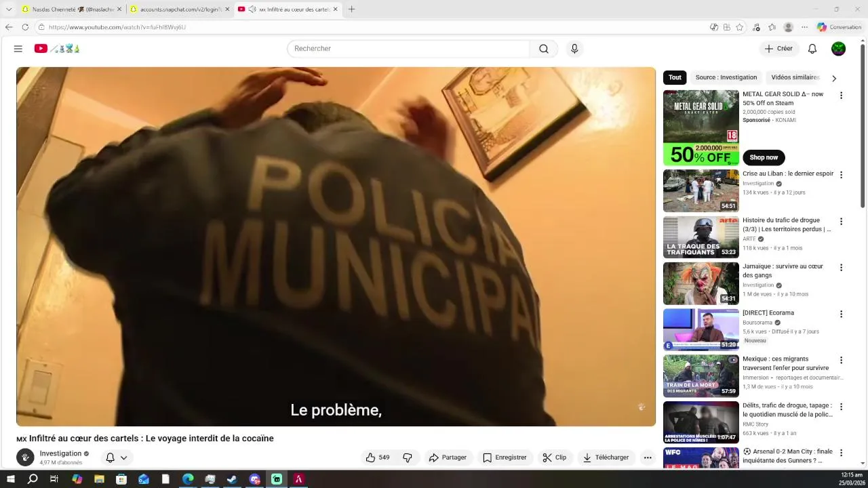868x488 pixels.
Task: Show next filter chips with arrow
Action: click(834, 78)
